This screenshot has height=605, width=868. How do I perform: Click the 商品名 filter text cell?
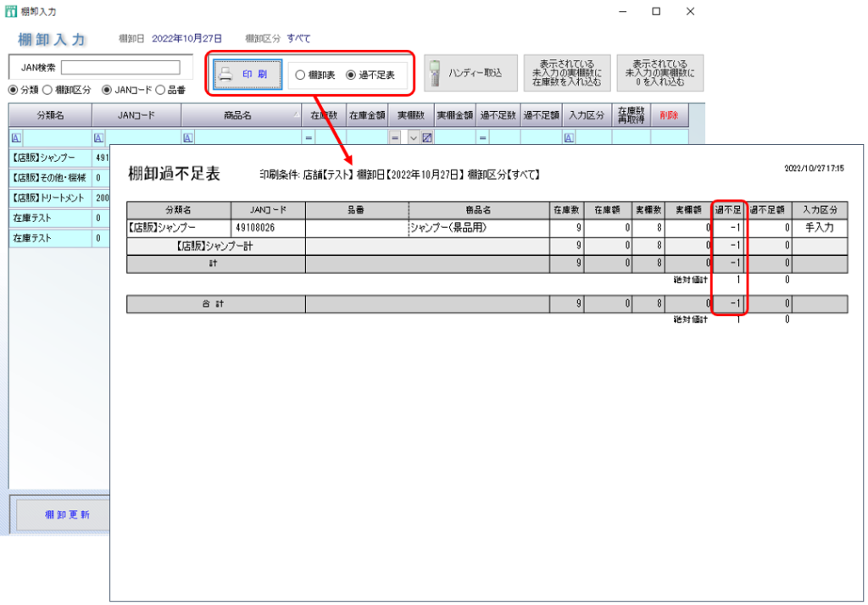pyautogui.click(x=248, y=138)
